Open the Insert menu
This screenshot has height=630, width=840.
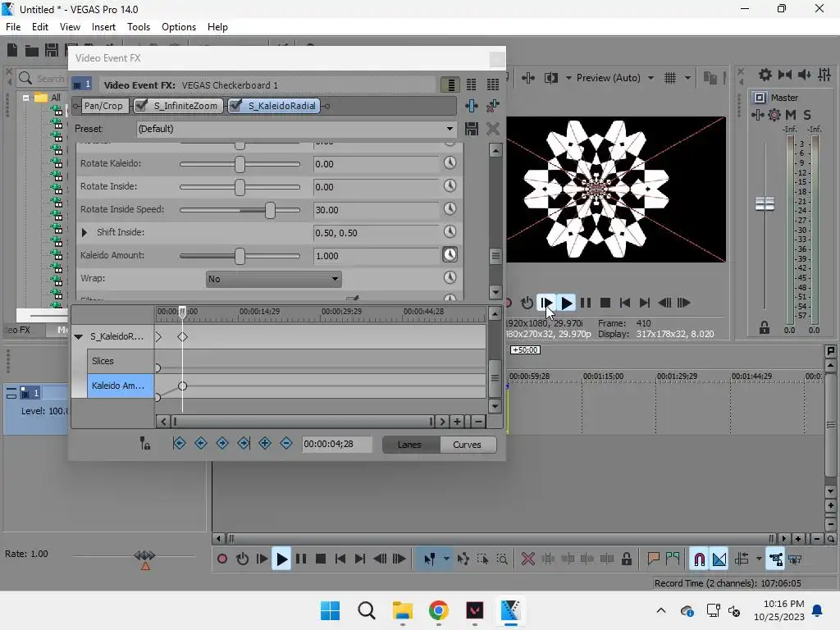pyautogui.click(x=103, y=27)
